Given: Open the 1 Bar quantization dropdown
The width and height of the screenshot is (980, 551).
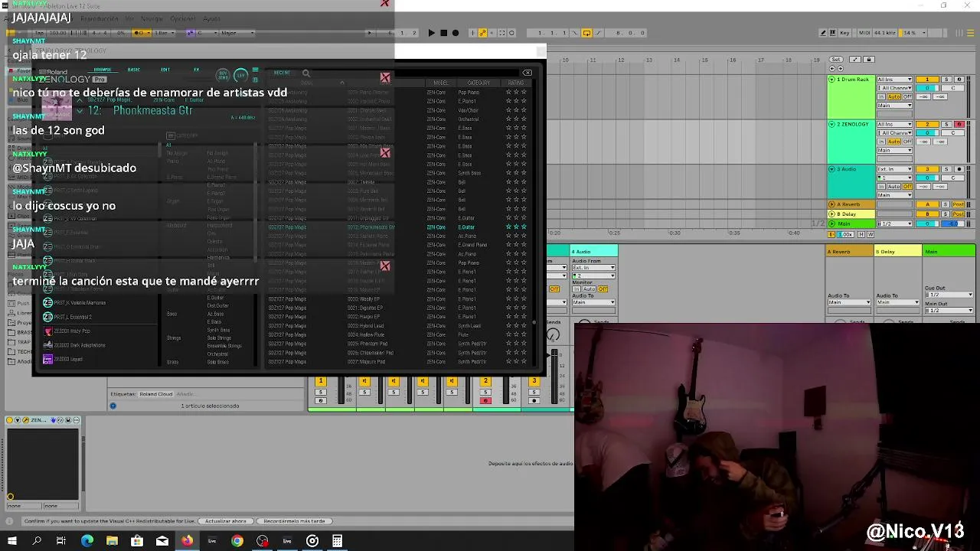Looking at the screenshot, I should click(165, 33).
